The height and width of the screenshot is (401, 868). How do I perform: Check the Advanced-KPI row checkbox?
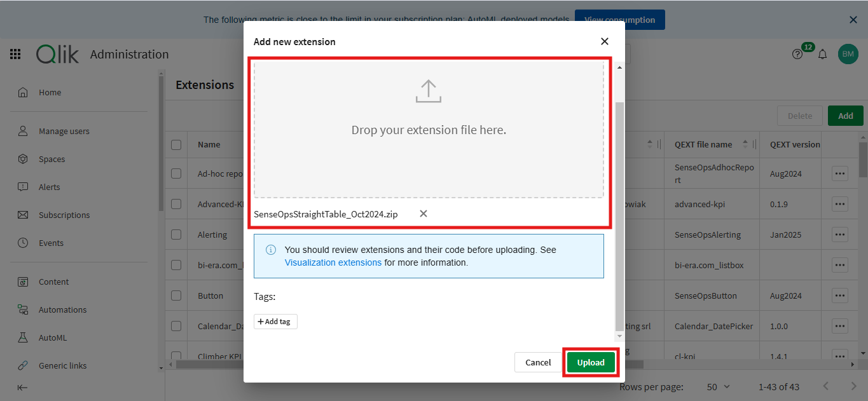point(176,203)
